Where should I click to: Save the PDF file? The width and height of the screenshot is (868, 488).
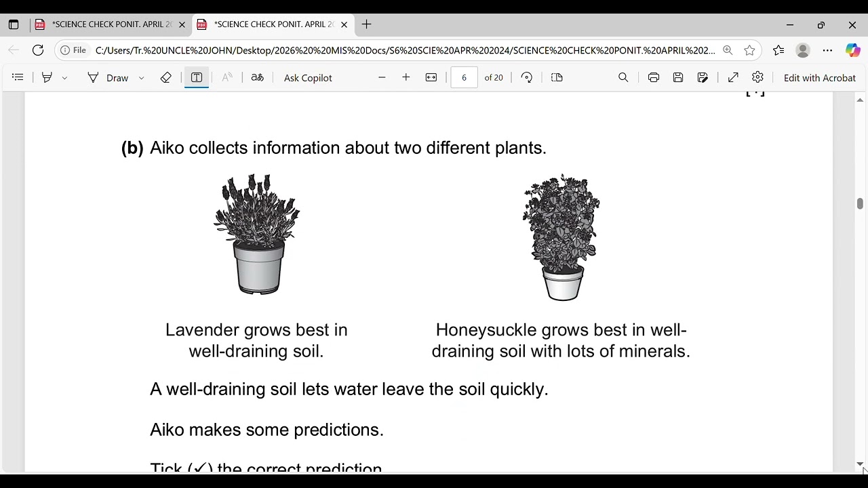[678, 78]
